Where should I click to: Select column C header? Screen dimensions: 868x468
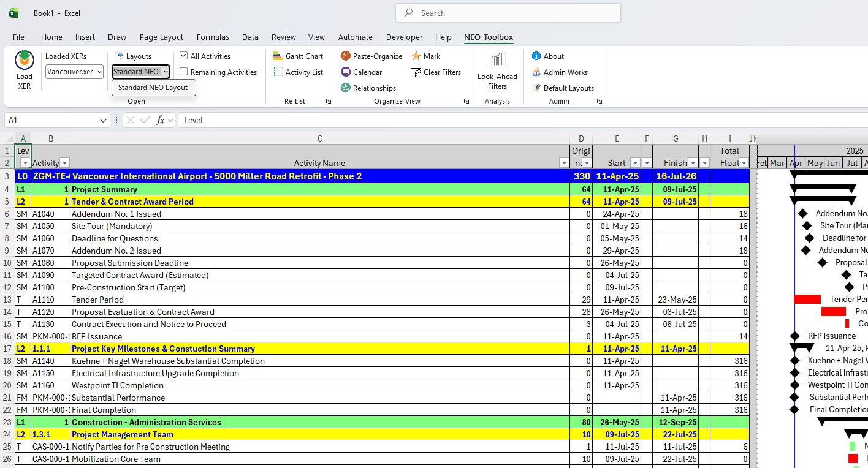(x=320, y=138)
